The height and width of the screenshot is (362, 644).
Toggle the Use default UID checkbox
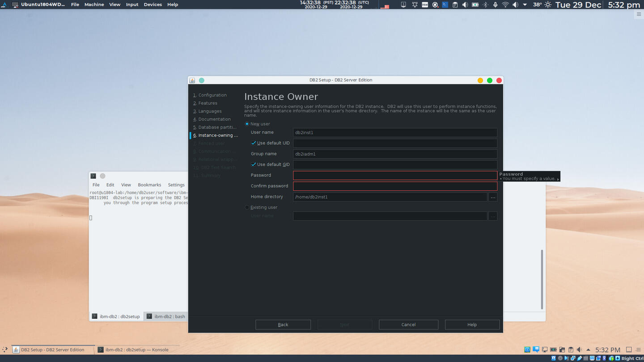tap(254, 143)
